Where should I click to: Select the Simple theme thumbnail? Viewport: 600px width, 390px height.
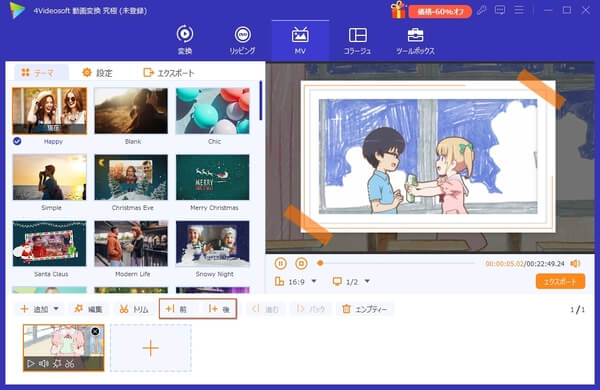point(49,177)
